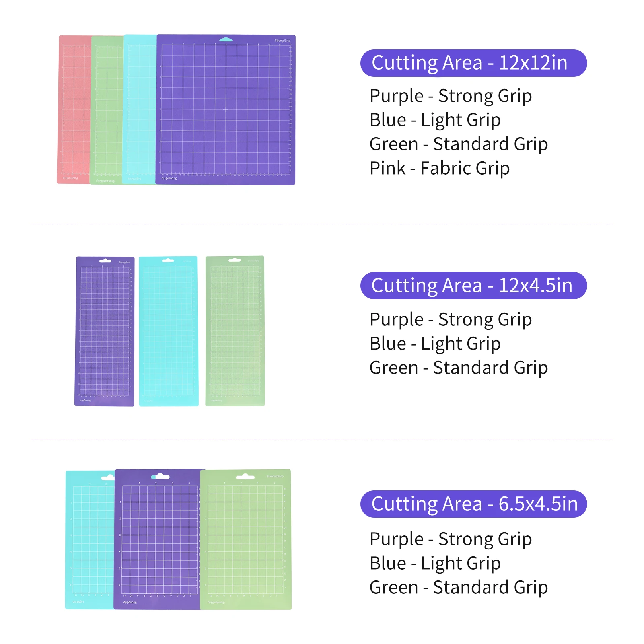Viewport: 644px width, 644px height.
Task: Select the narrow purple 12x4.5in mat
Action: pyautogui.click(x=105, y=331)
